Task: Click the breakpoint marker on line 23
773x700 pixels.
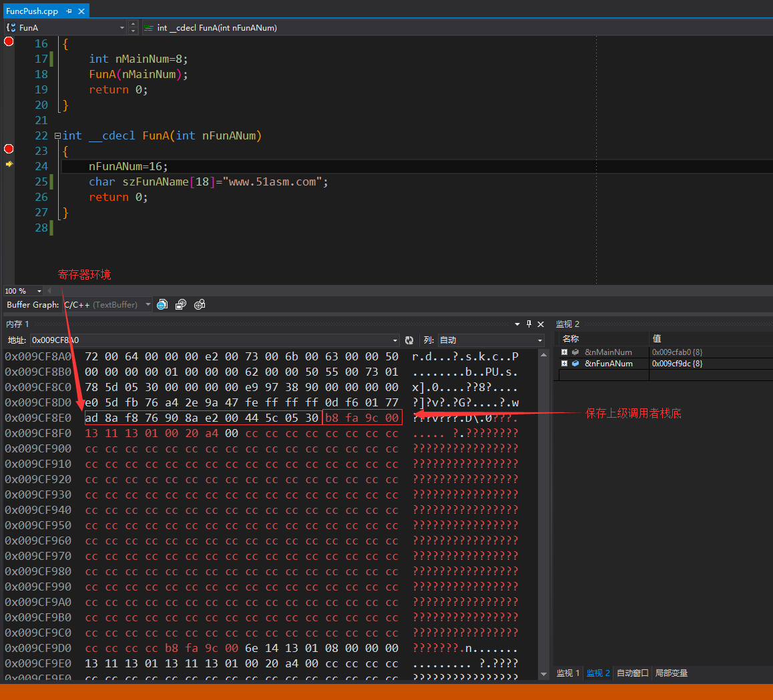Action: [x=9, y=149]
